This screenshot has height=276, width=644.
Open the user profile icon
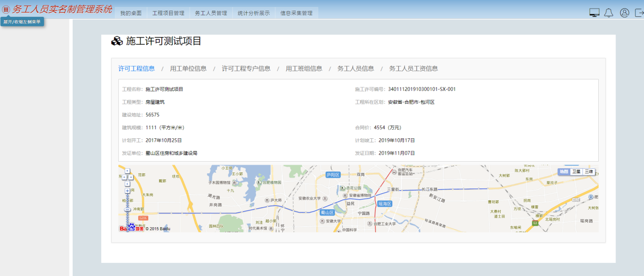[625, 13]
